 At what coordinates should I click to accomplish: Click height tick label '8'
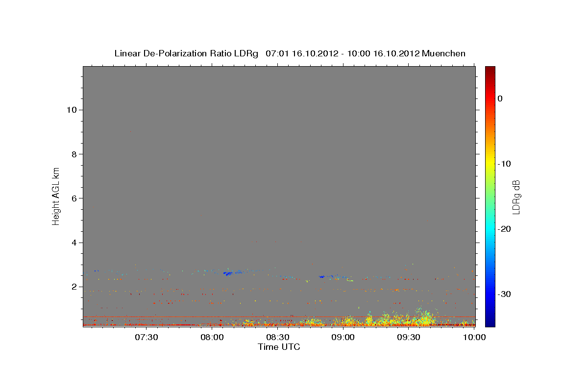74,154
